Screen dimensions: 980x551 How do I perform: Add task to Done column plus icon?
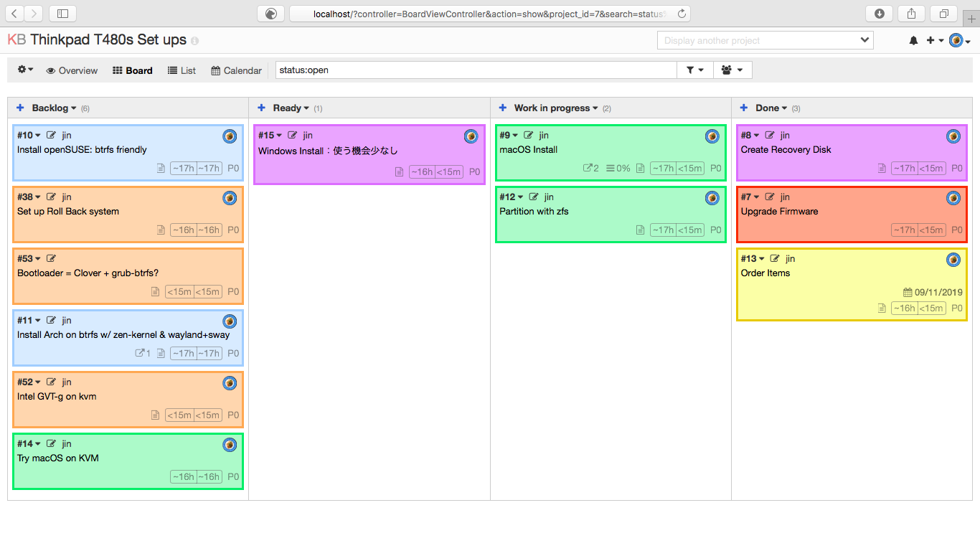743,108
